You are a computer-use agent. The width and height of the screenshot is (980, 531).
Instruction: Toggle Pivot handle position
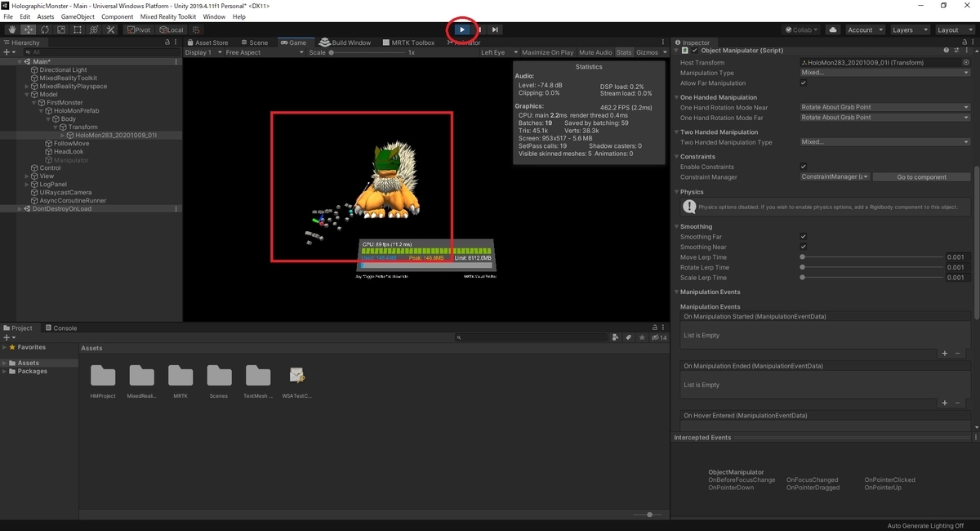click(138, 29)
